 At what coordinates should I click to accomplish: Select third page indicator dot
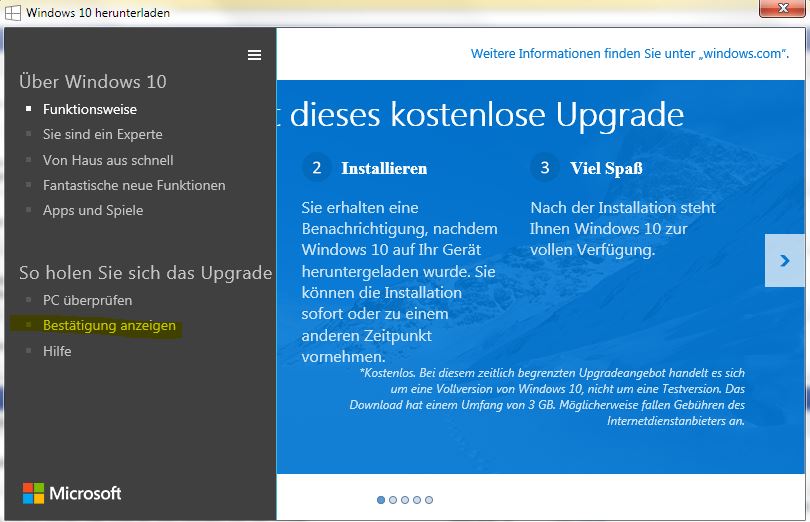pyautogui.click(x=405, y=500)
